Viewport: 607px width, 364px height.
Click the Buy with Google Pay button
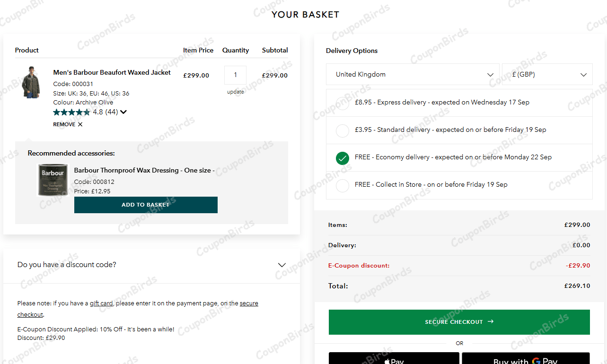(526, 359)
